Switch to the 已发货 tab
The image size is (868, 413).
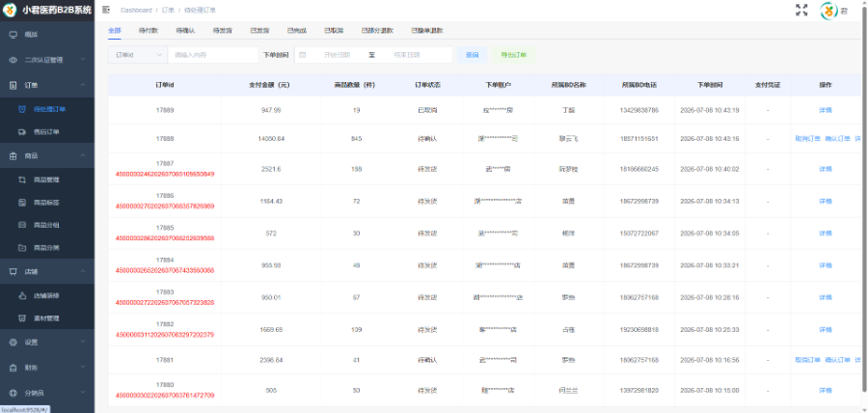coord(259,31)
